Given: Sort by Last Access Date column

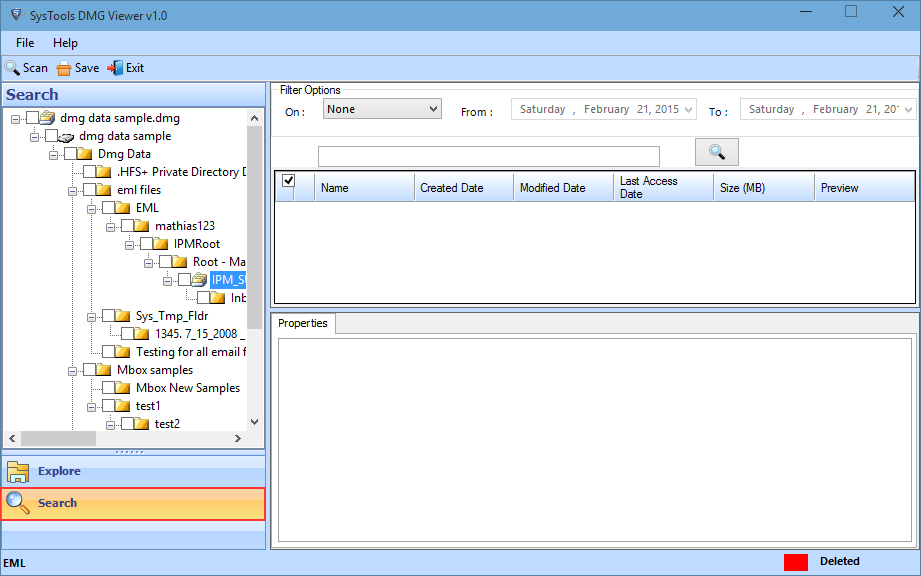Looking at the screenshot, I should point(664,188).
